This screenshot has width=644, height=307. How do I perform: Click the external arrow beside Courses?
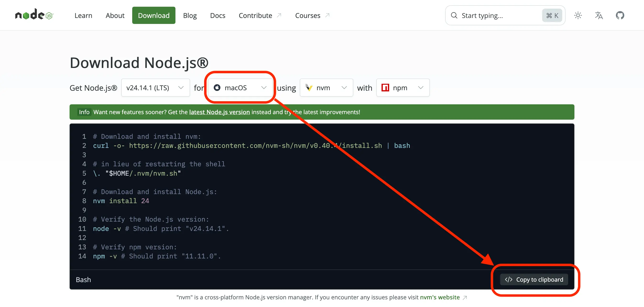coord(327,15)
